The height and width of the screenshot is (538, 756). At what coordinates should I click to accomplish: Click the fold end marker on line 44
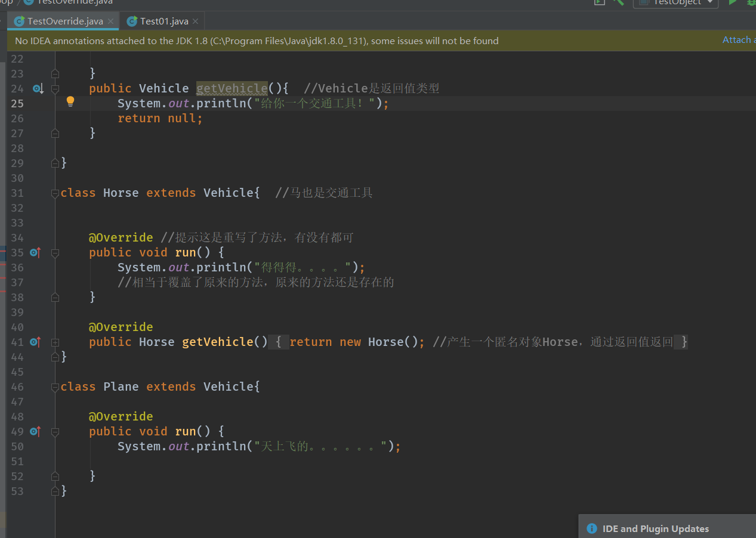pos(55,357)
